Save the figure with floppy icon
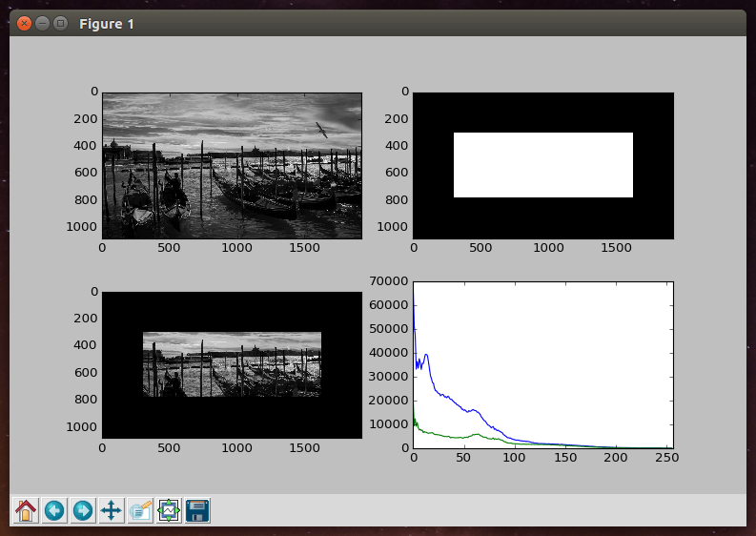The image size is (756, 536). [197, 510]
